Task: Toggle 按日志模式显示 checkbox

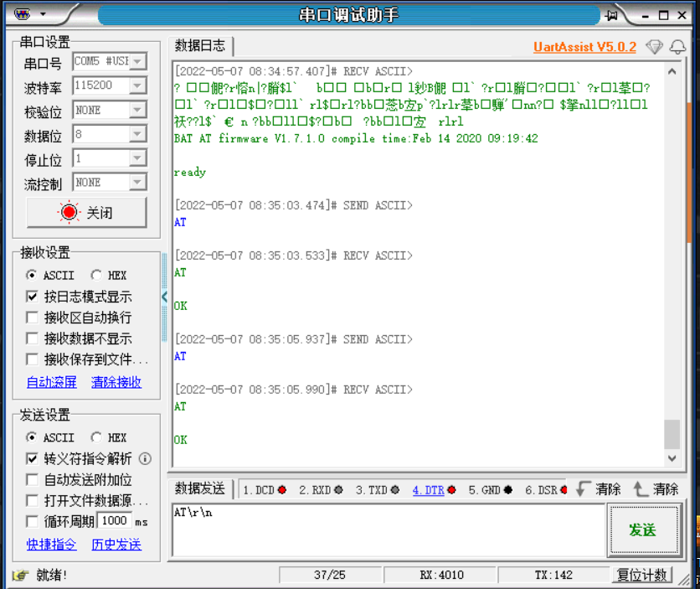Action: pyautogui.click(x=32, y=297)
